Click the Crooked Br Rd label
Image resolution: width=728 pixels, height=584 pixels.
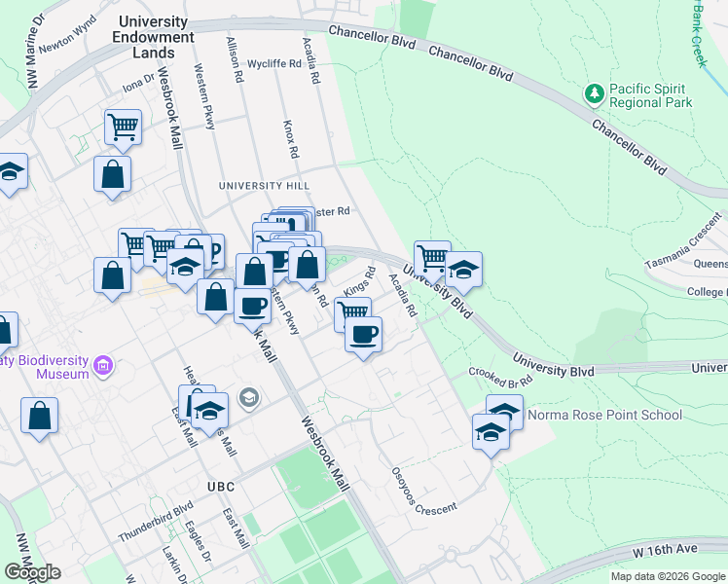pyautogui.click(x=500, y=378)
